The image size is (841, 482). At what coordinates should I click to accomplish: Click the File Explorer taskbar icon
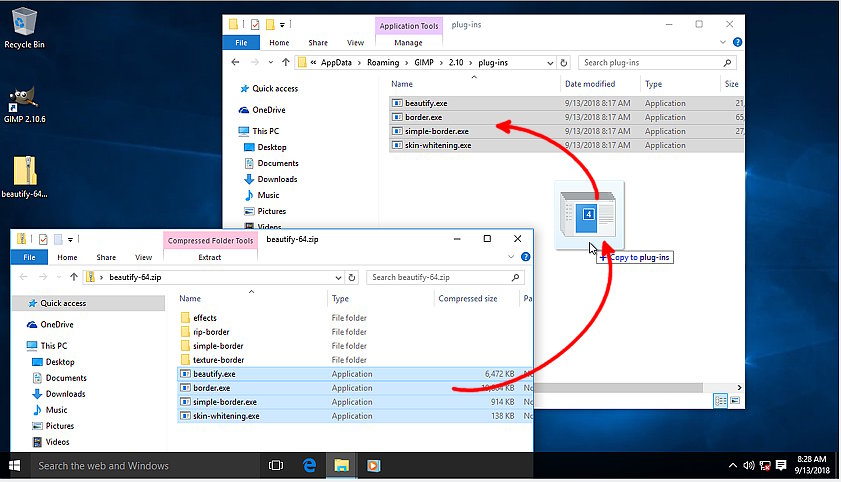[x=341, y=465]
